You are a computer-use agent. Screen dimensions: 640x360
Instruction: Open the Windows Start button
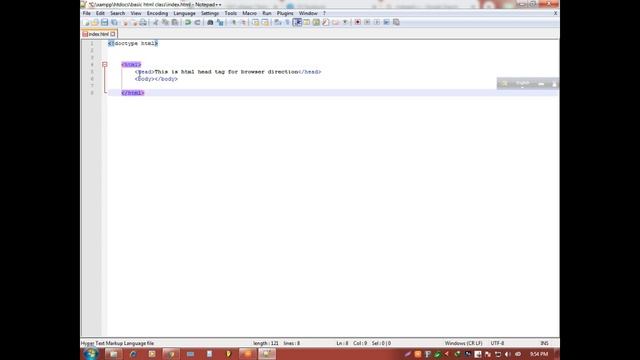tap(91, 353)
